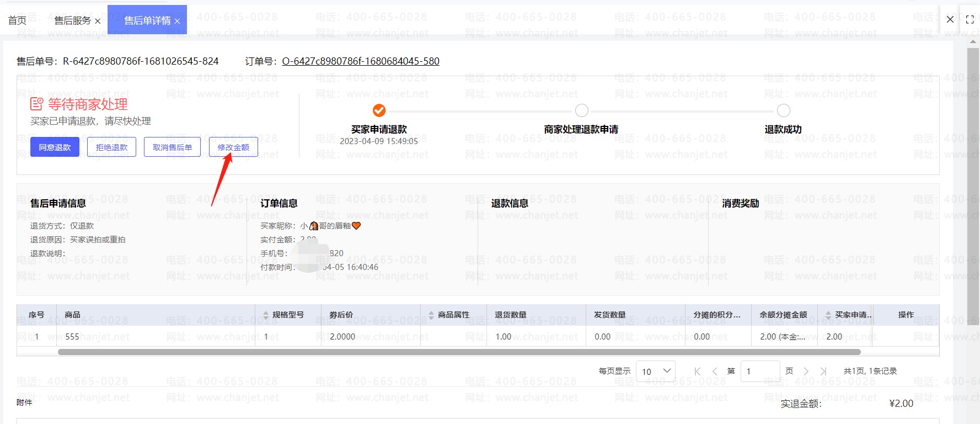980x424 pixels.
Task: Click the timestamp 2023-04-09 15:49:05
Action: pos(379,141)
